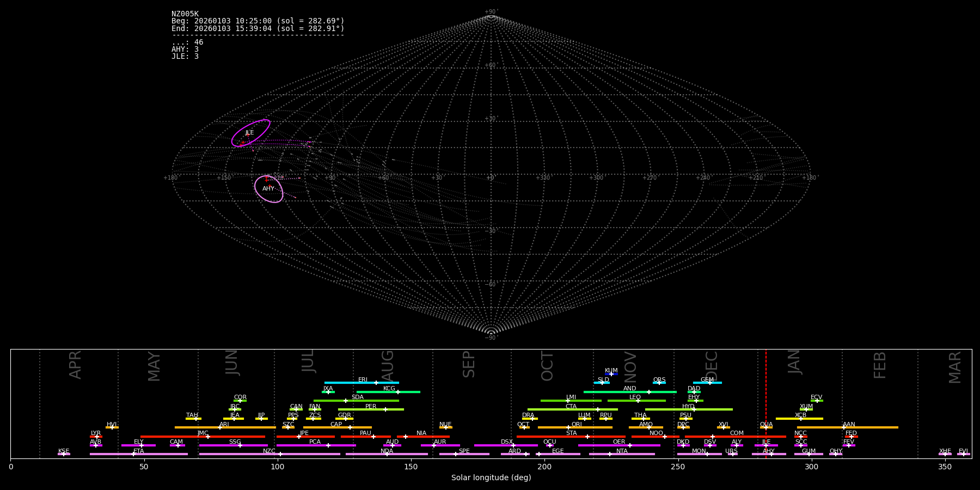Select the OER shower bar

tap(619, 445)
